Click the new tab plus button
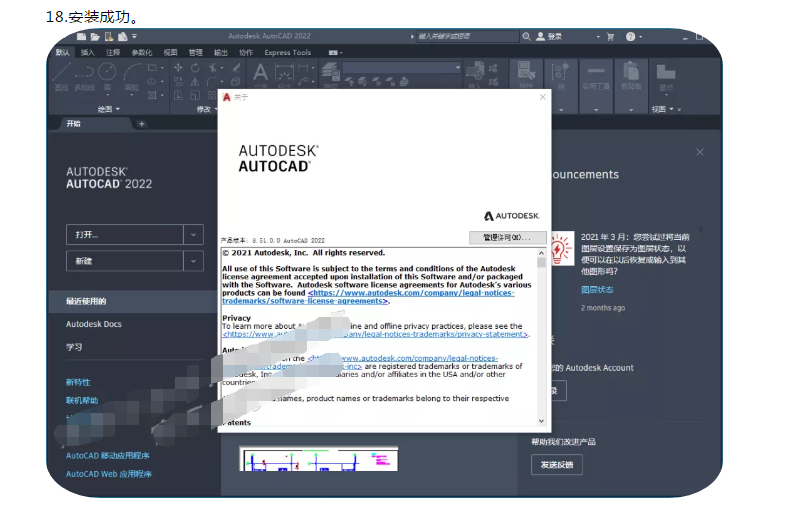The image size is (808, 506). click(142, 124)
